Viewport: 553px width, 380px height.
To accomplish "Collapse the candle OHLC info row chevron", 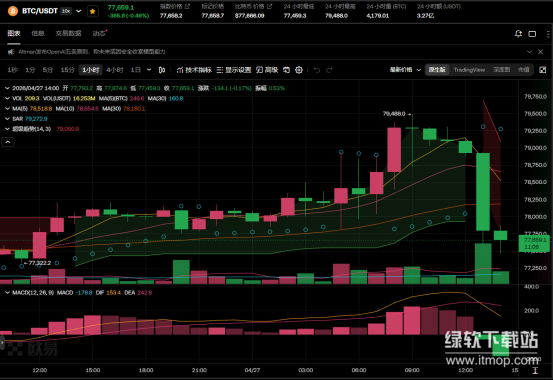I will (7, 88).
